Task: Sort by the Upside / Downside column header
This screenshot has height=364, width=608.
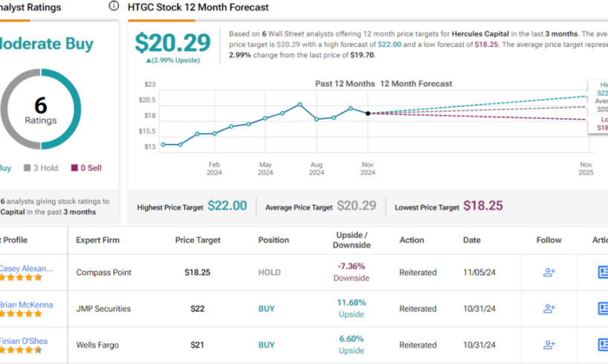Action: [351, 240]
